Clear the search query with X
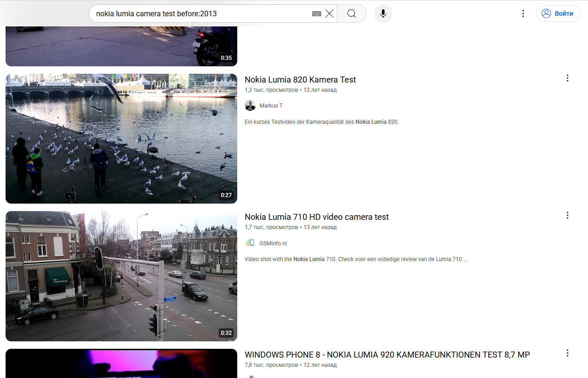 coord(329,13)
